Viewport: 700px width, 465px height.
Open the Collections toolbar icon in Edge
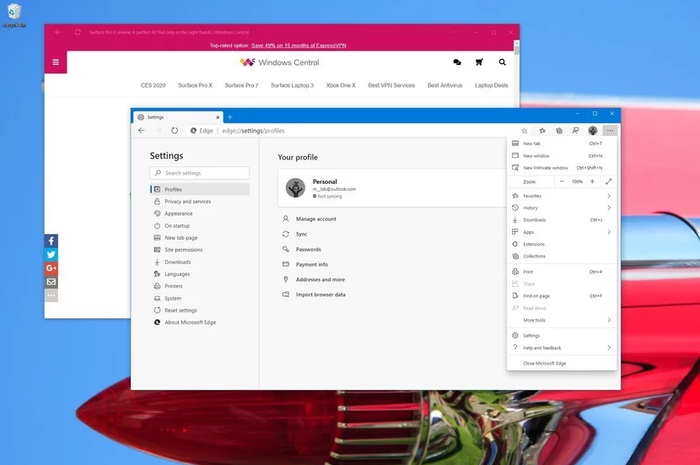pos(559,131)
